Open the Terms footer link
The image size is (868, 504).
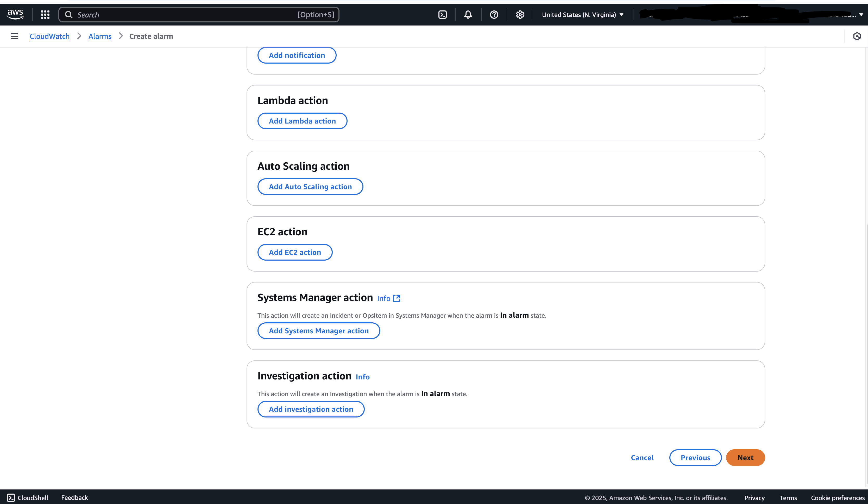[788, 498]
